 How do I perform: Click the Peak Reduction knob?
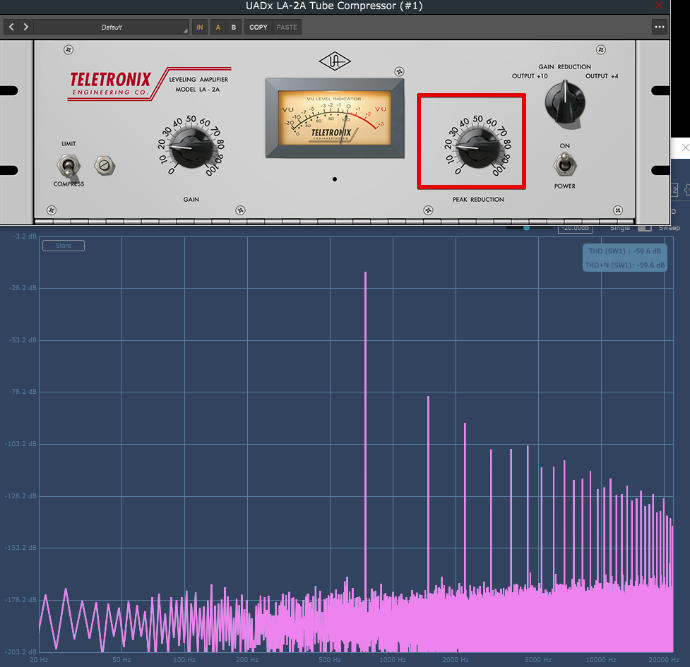pos(477,147)
